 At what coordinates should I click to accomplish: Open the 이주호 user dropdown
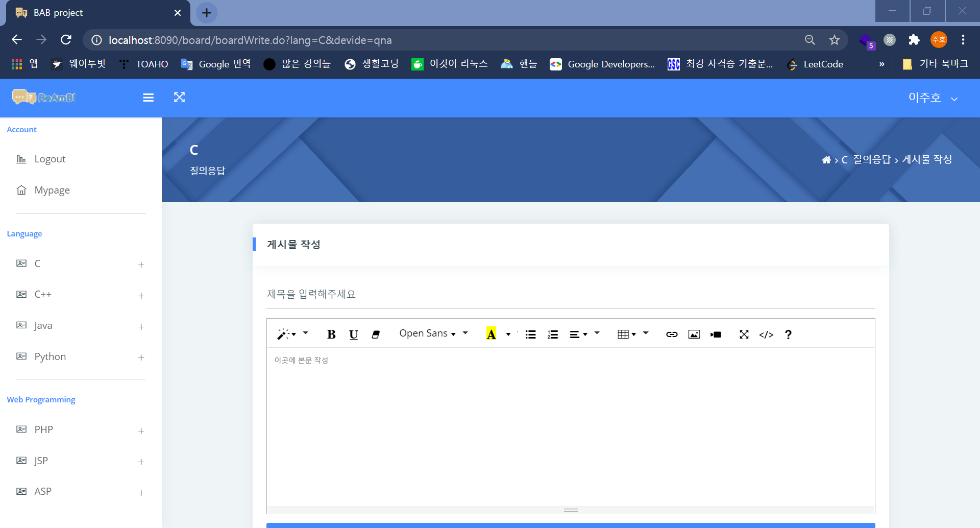tap(933, 98)
